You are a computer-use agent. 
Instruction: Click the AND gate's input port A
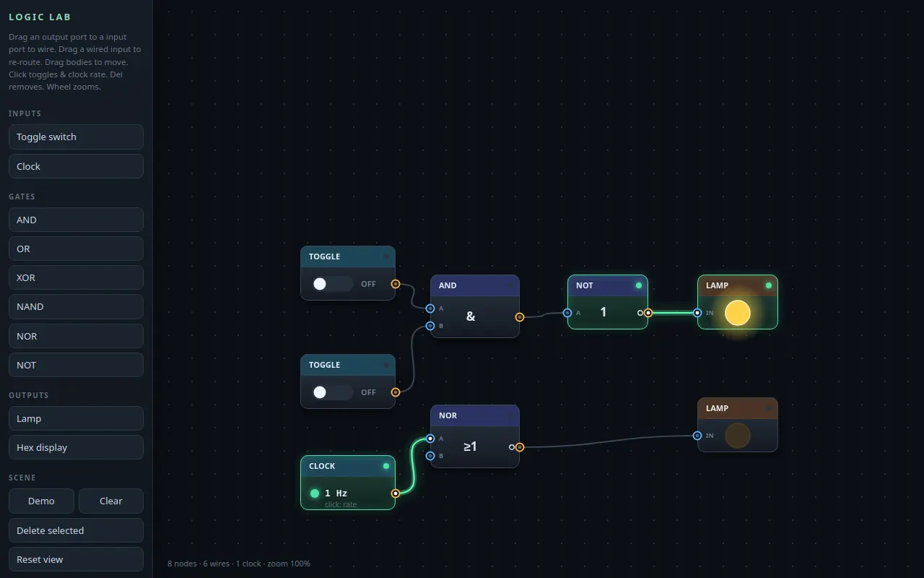(x=430, y=309)
